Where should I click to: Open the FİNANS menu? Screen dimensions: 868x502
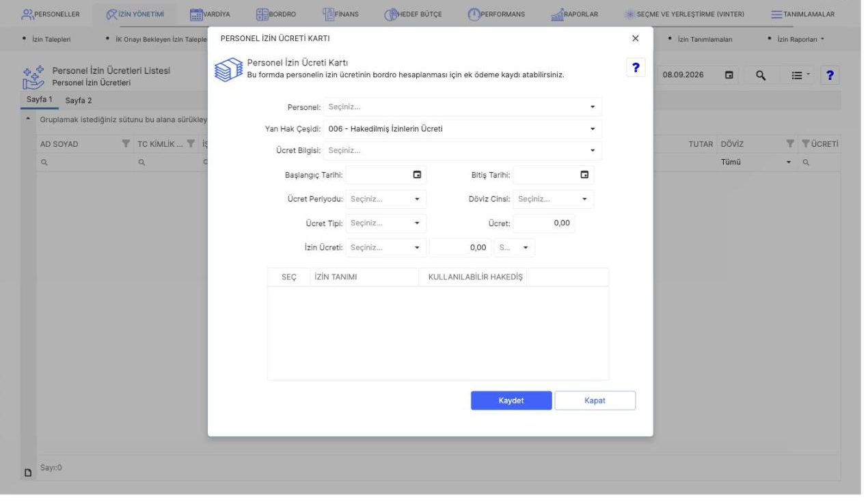click(x=340, y=14)
